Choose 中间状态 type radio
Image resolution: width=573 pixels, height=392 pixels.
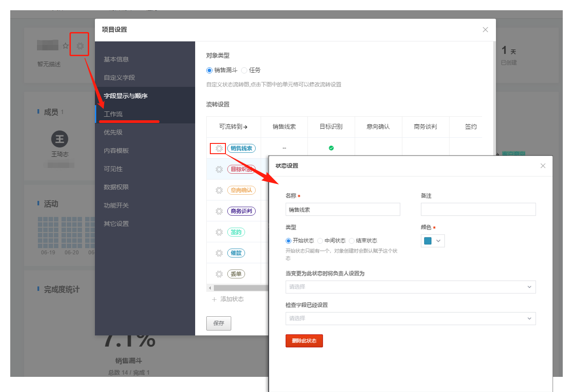320,241
